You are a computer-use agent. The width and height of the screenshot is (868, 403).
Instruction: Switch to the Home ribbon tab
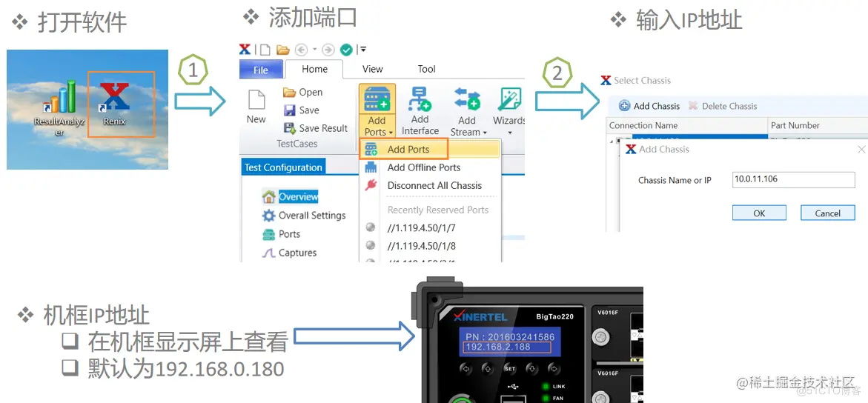314,69
